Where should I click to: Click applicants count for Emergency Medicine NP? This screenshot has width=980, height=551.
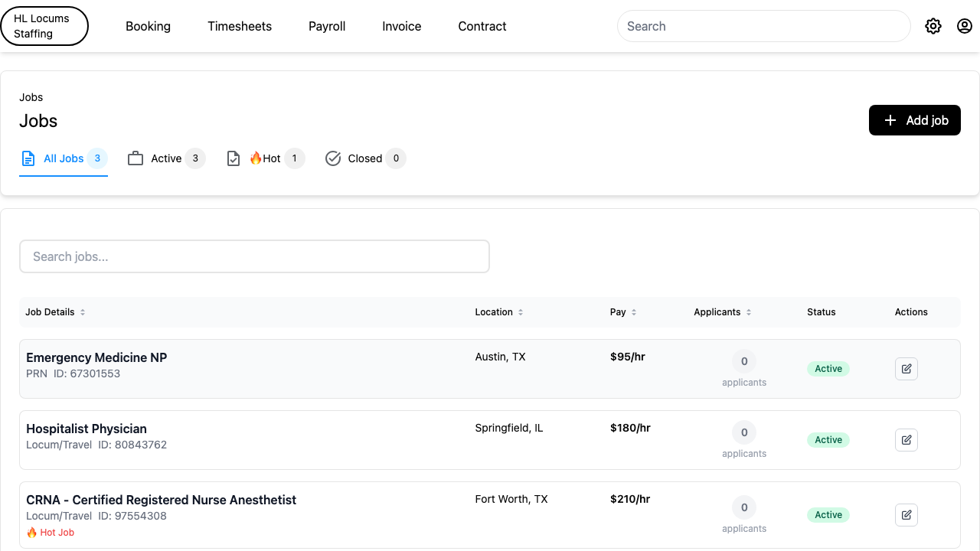tap(744, 361)
